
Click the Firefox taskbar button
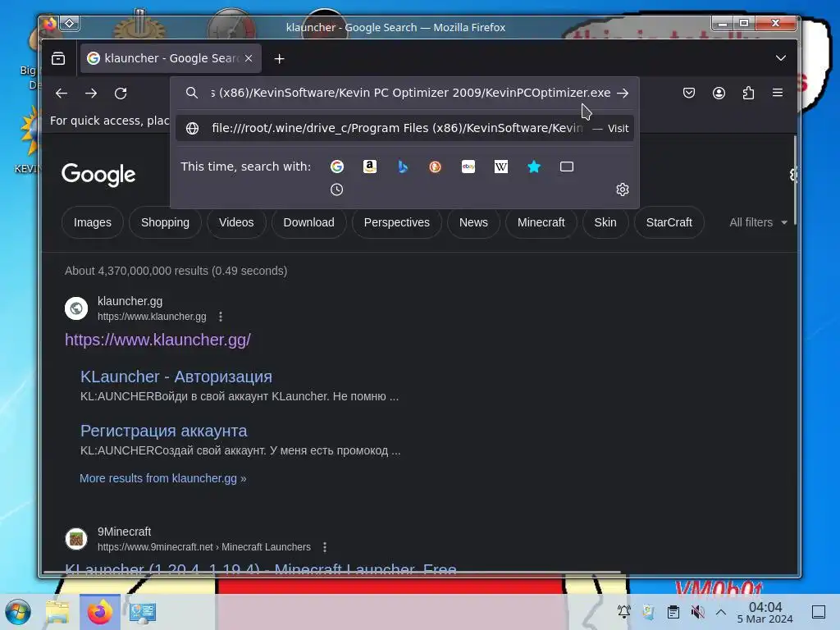[x=99, y=612]
